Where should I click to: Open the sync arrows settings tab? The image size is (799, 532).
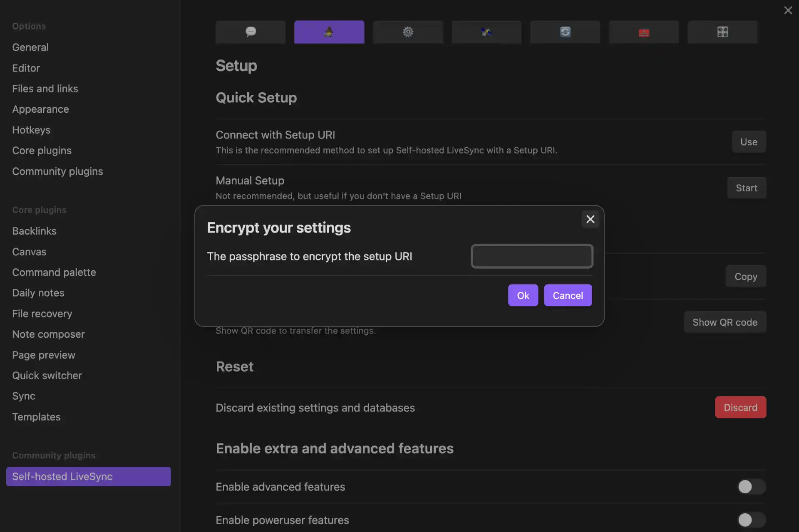pyautogui.click(x=565, y=32)
